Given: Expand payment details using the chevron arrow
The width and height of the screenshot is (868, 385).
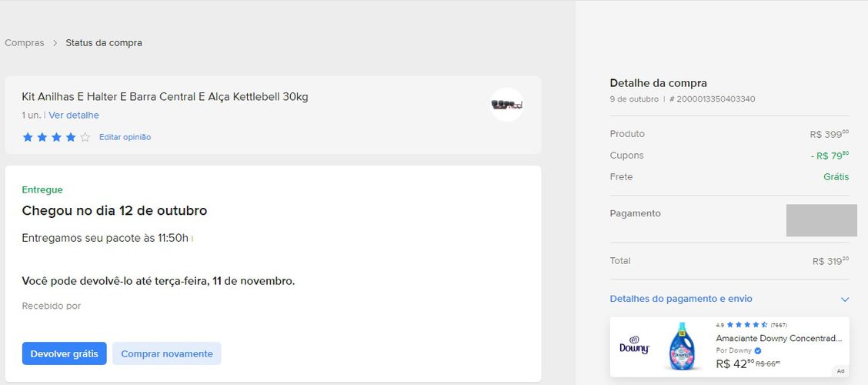Looking at the screenshot, I should click(x=845, y=300).
